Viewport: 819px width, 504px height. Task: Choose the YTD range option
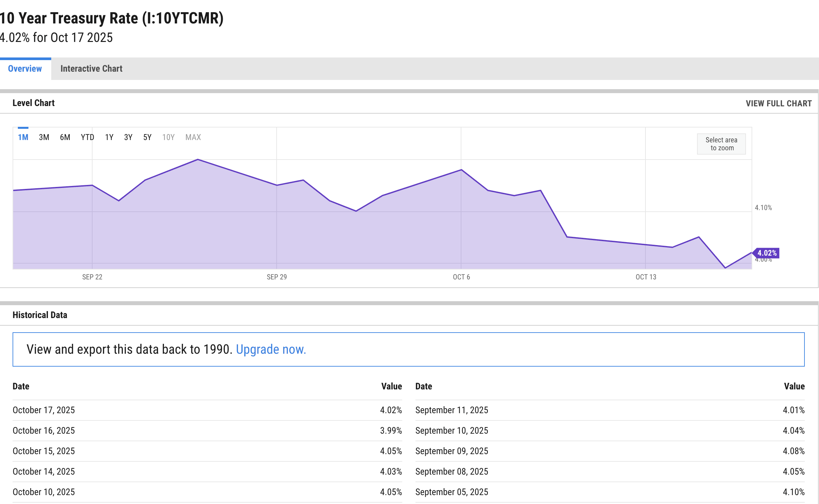tap(87, 137)
